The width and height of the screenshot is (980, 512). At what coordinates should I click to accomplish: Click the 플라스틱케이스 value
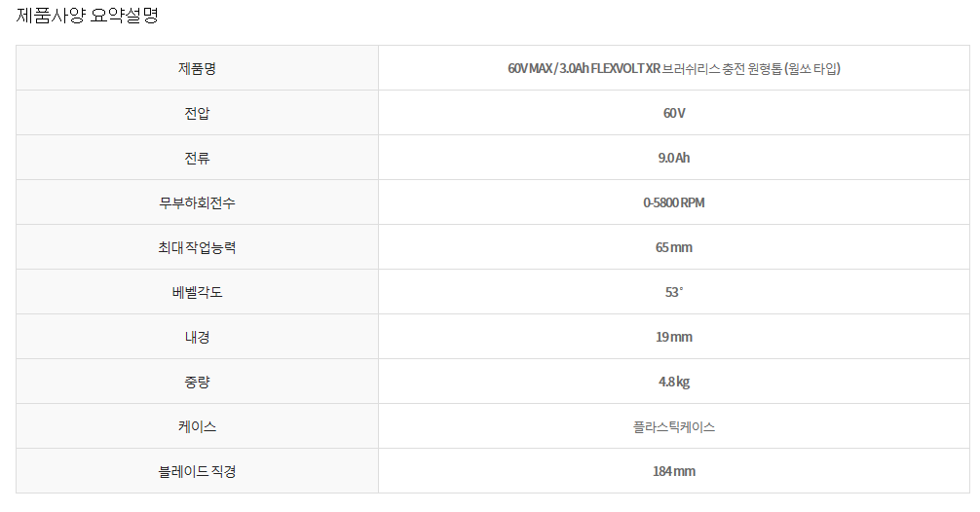point(673,426)
